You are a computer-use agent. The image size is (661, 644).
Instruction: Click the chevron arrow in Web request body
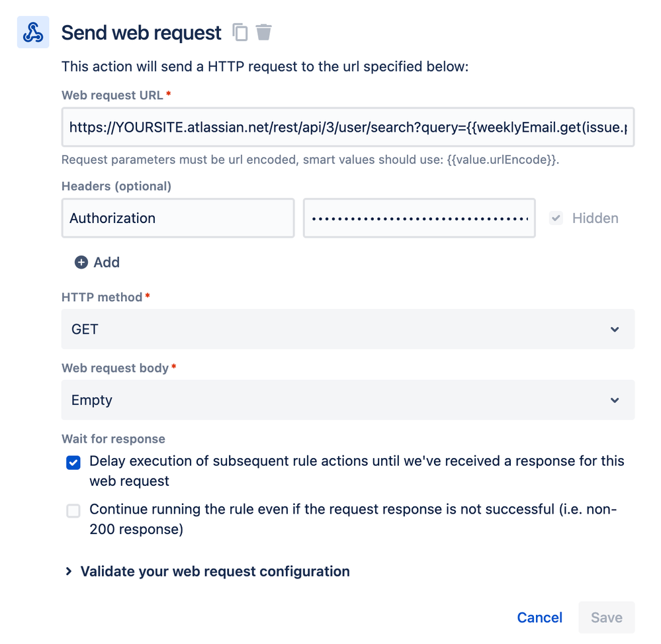[x=615, y=400]
